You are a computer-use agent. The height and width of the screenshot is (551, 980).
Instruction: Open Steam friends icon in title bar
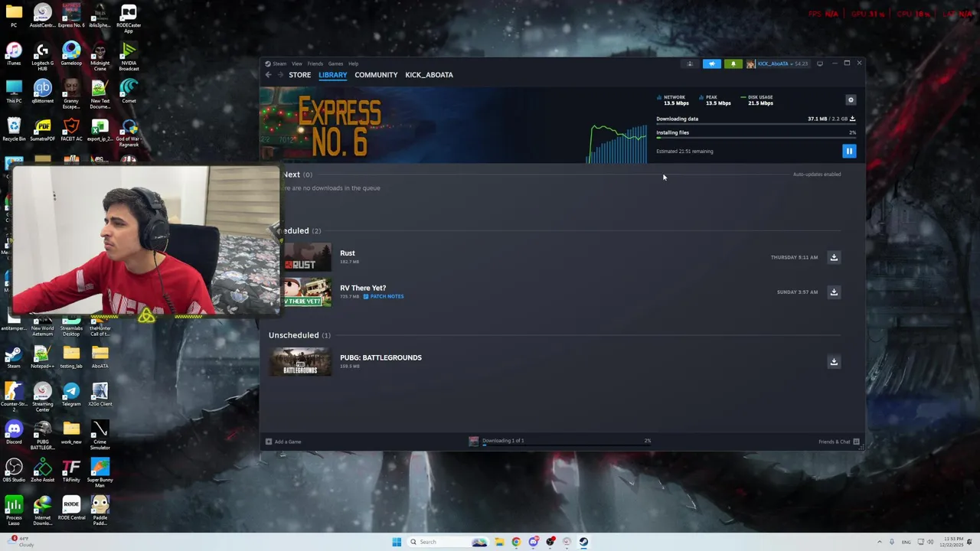click(690, 64)
